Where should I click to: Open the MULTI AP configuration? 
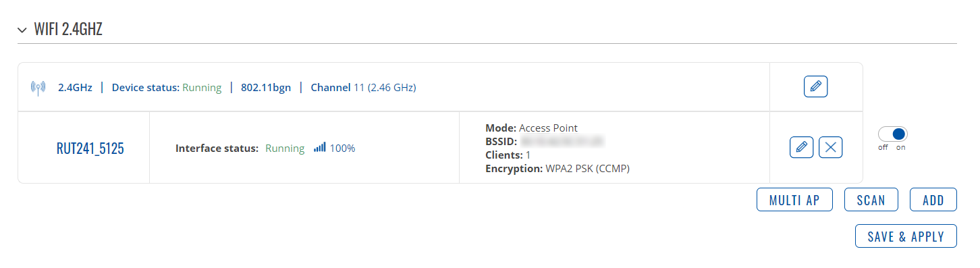coord(795,200)
